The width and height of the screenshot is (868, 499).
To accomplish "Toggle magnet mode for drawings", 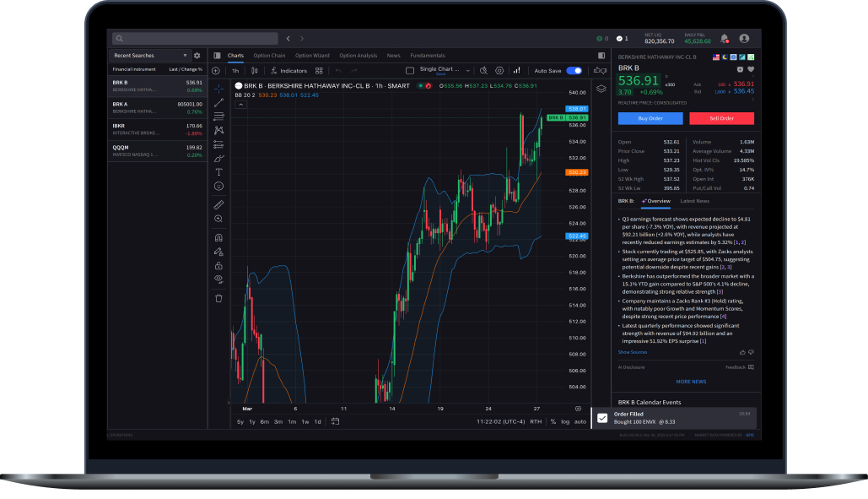I will point(218,237).
